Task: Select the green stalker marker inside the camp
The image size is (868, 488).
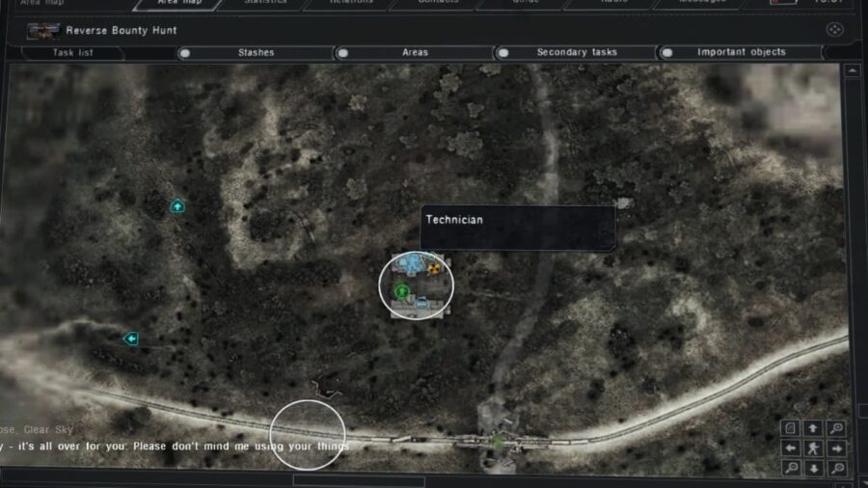Action: [401, 290]
